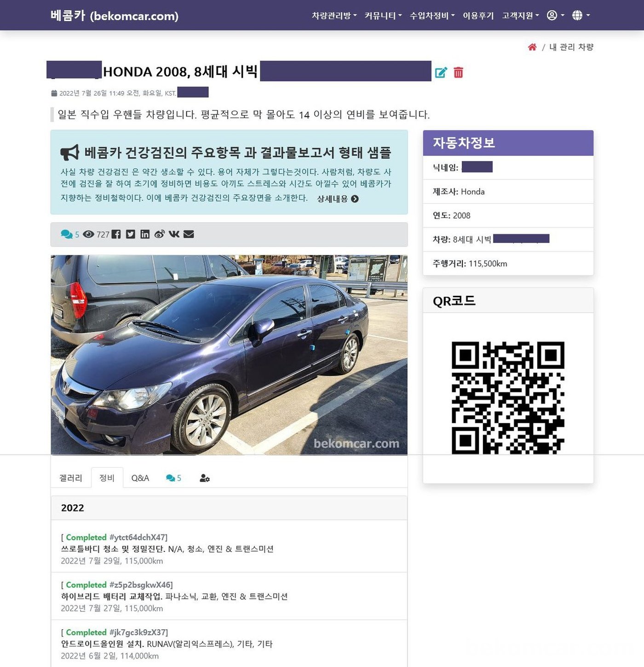The image size is (644, 667).
Task: Open the 수입차정비 dropdown menu
Action: (x=432, y=16)
